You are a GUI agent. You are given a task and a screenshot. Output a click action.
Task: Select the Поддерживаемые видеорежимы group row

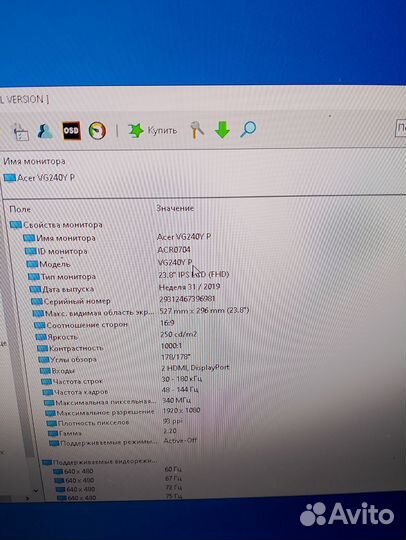click(x=100, y=462)
